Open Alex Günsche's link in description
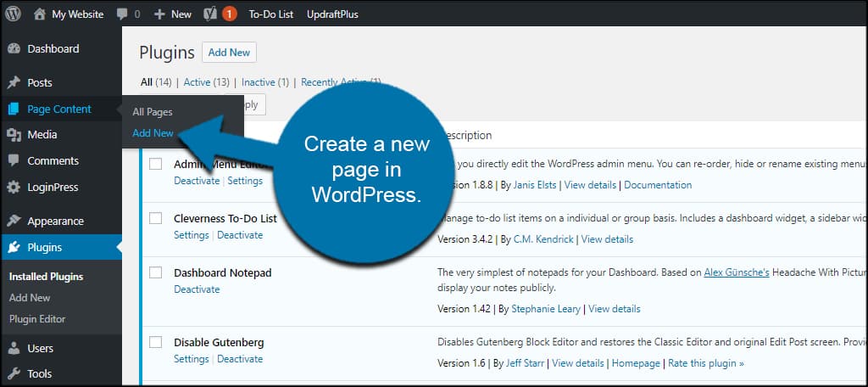Image resolution: width=868 pixels, height=387 pixels. coord(737,272)
